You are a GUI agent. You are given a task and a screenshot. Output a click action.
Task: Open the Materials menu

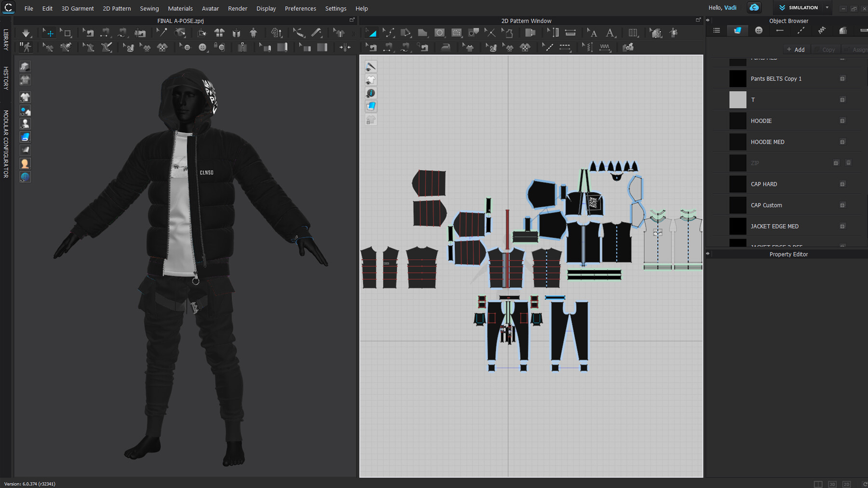[x=180, y=9]
